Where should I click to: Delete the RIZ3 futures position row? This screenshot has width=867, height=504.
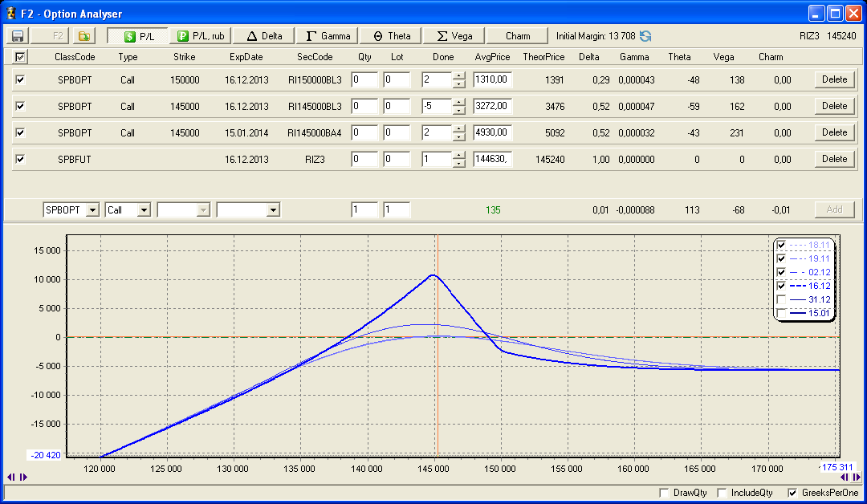click(x=834, y=159)
